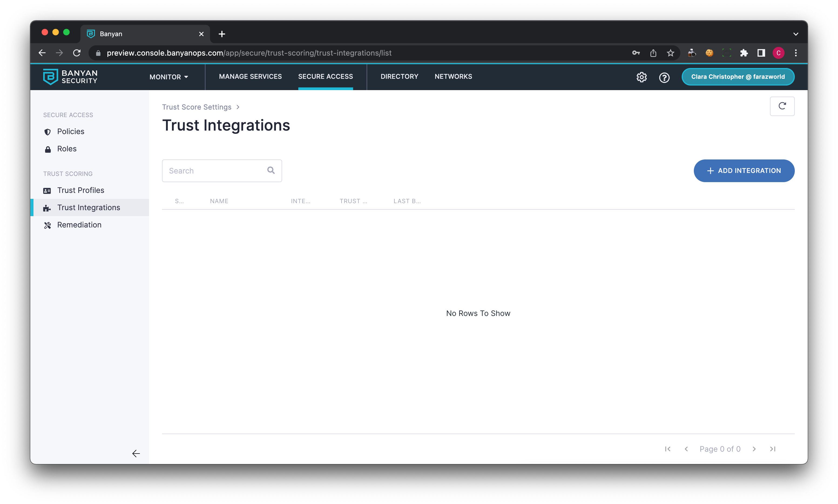This screenshot has height=504, width=838.
Task: Sort by the TRUST ... column header
Action: (353, 201)
